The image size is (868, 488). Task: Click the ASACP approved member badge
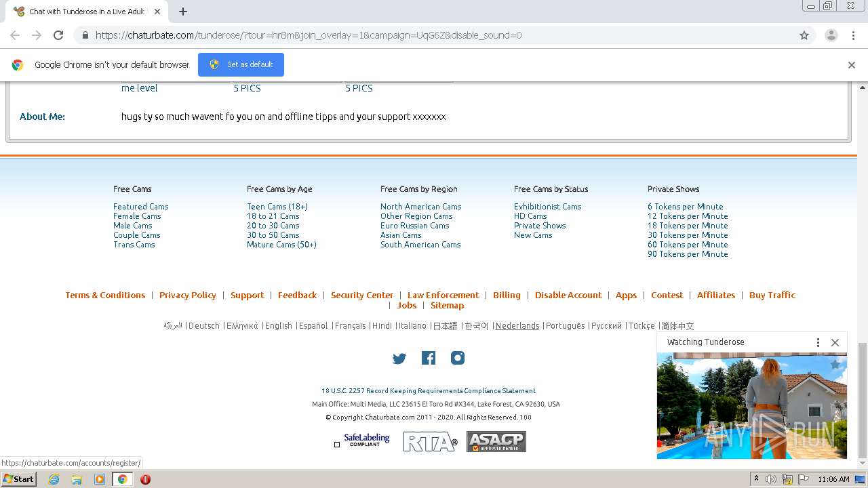click(x=496, y=442)
